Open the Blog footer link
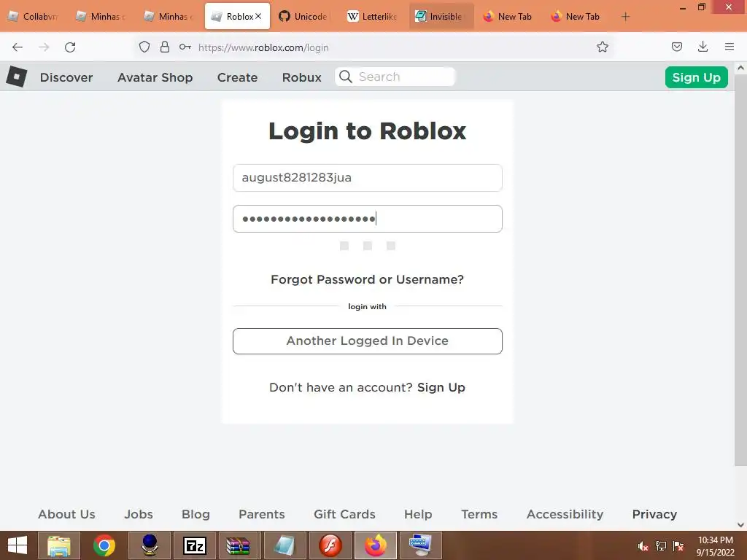Screen dimensions: 747x560 click(x=196, y=514)
